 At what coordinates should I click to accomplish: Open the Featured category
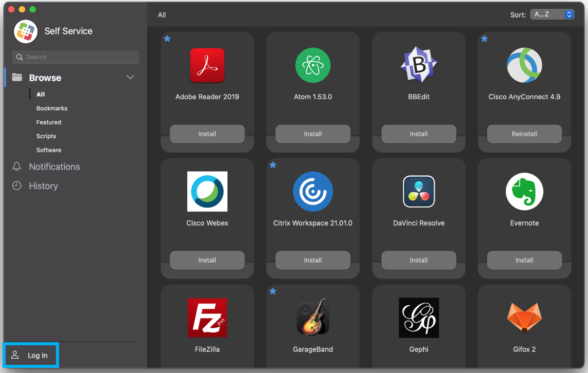point(49,122)
